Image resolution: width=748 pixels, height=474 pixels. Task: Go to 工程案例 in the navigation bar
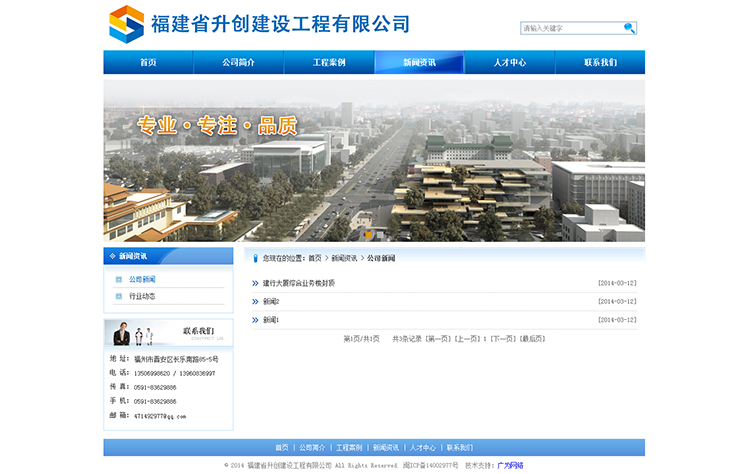(x=329, y=62)
